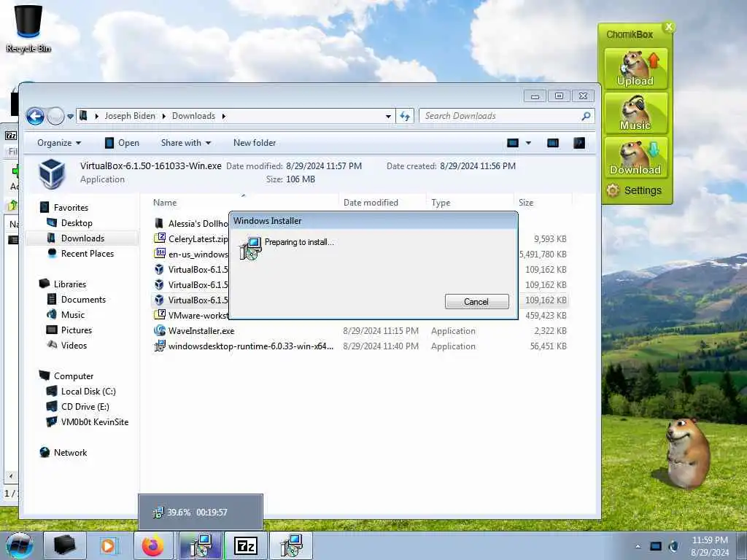Open the Documents library

coord(83,300)
